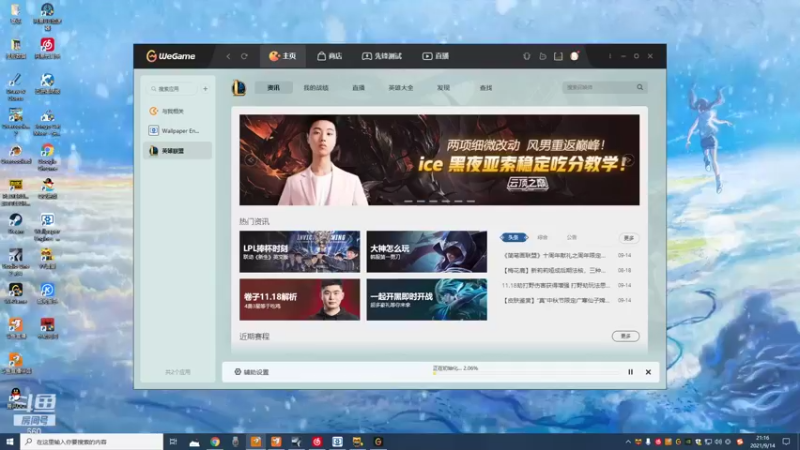Show next banner with right arrow
This screenshot has height=450, width=800.
coord(629,160)
